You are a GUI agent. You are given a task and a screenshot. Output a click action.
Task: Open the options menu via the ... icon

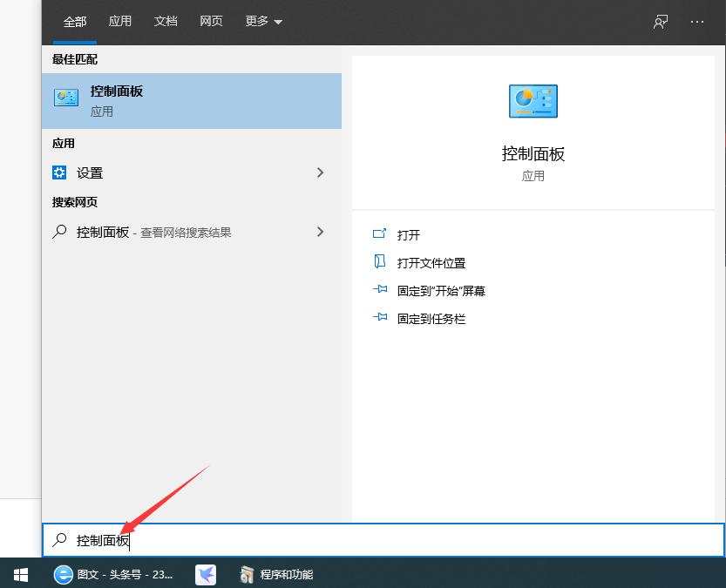[x=696, y=22]
